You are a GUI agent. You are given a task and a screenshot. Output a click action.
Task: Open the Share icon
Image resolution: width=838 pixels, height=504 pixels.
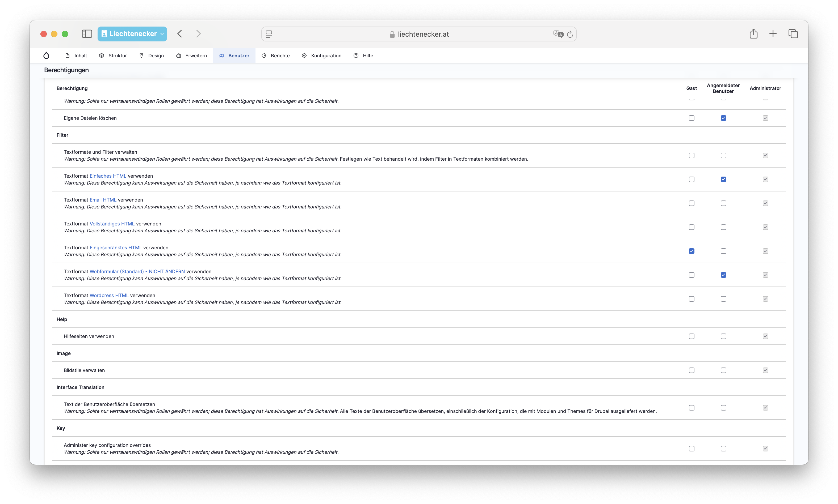[x=753, y=34]
